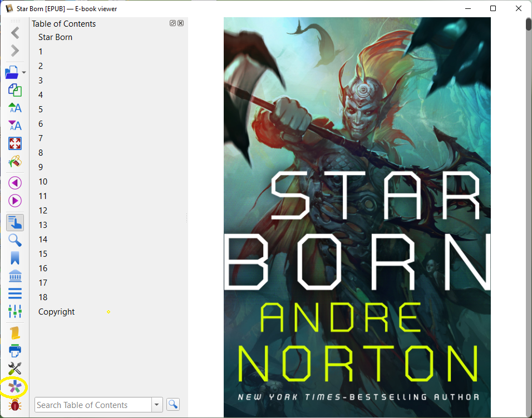The height and width of the screenshot is (418, 532).
Task: Close the Table of Contents panel
Action: (181, 23)
